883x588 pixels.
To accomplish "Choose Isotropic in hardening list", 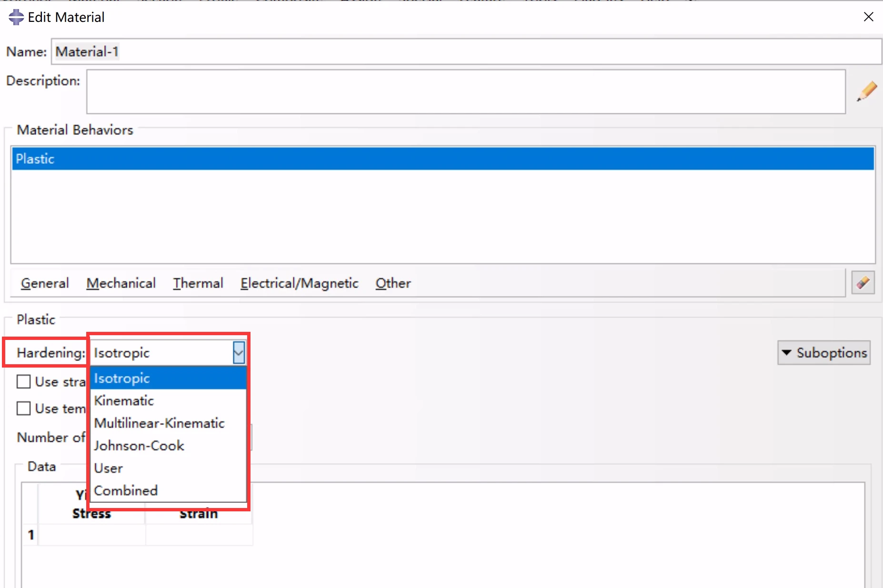I will [168, 378].
